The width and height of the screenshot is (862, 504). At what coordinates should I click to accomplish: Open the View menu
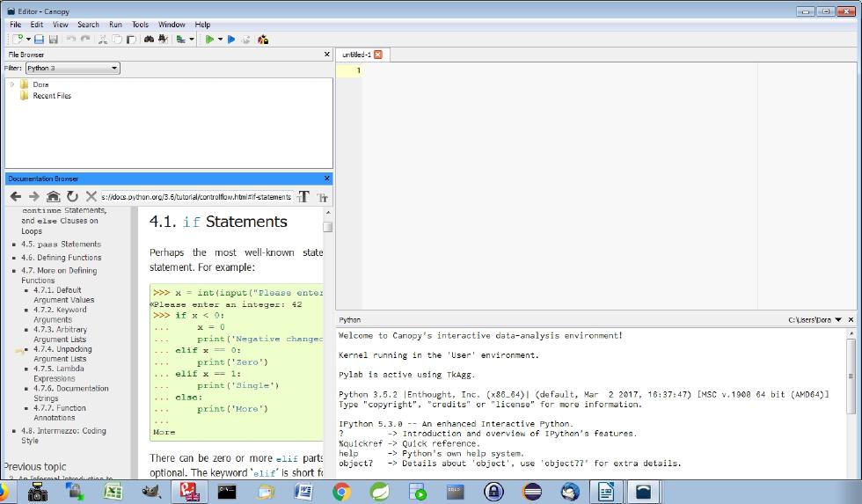61,24
